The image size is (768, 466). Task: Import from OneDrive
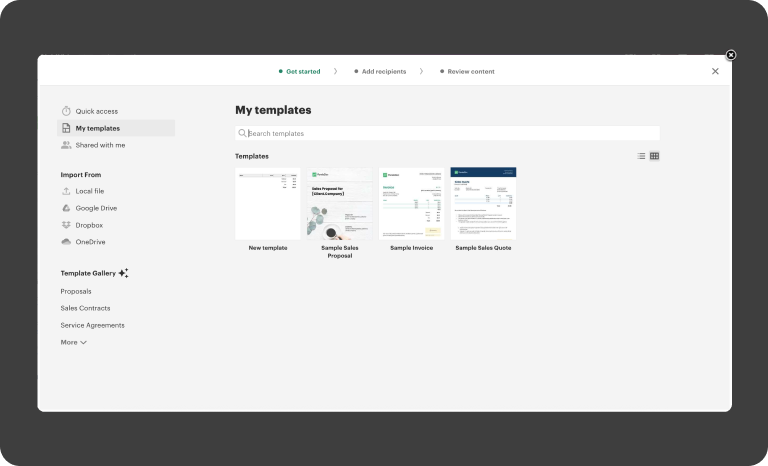point(90,242)
